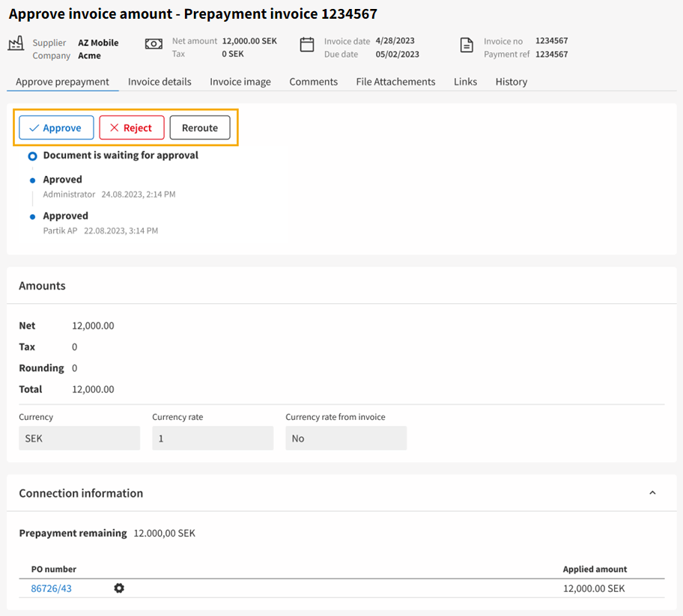The height and width of the screenshot is (616, 683).
Task: Click the cash icon next to Net amount
Action: coord(154,45)
